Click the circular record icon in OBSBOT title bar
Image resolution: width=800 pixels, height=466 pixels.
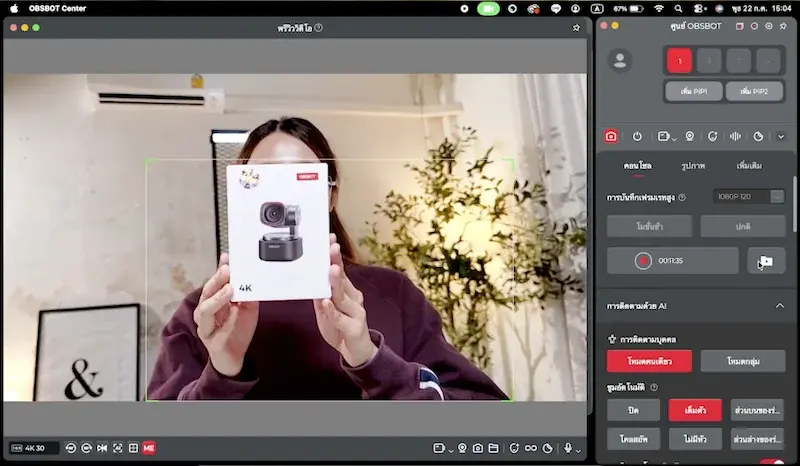[x=754, y=26]
